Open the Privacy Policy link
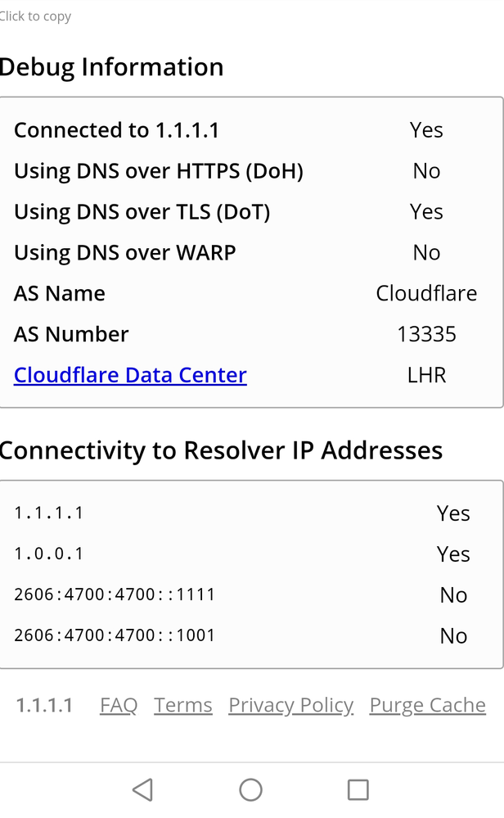504x818 pixels. (290, 705)
